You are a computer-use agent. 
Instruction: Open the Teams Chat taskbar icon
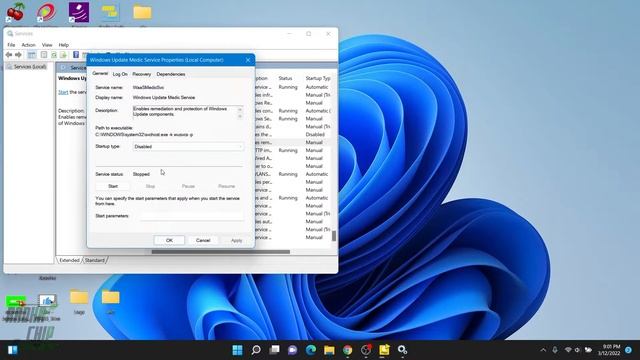tap(293, 350)
